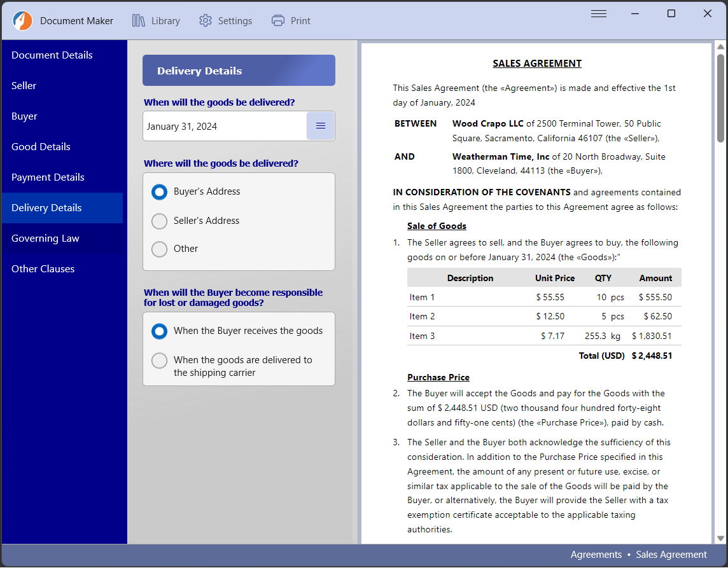Click Wood Crapo LLC seller name

click(487, 124)
